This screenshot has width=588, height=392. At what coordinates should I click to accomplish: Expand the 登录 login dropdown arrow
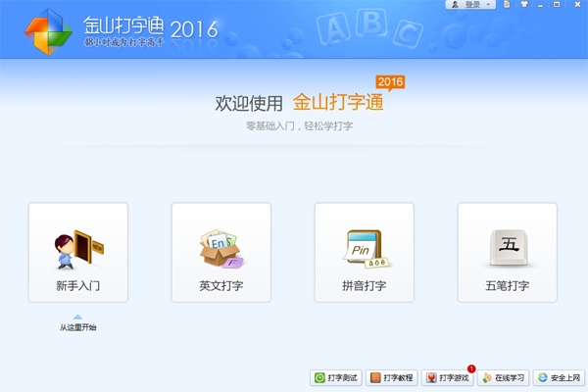click(487, 5)
